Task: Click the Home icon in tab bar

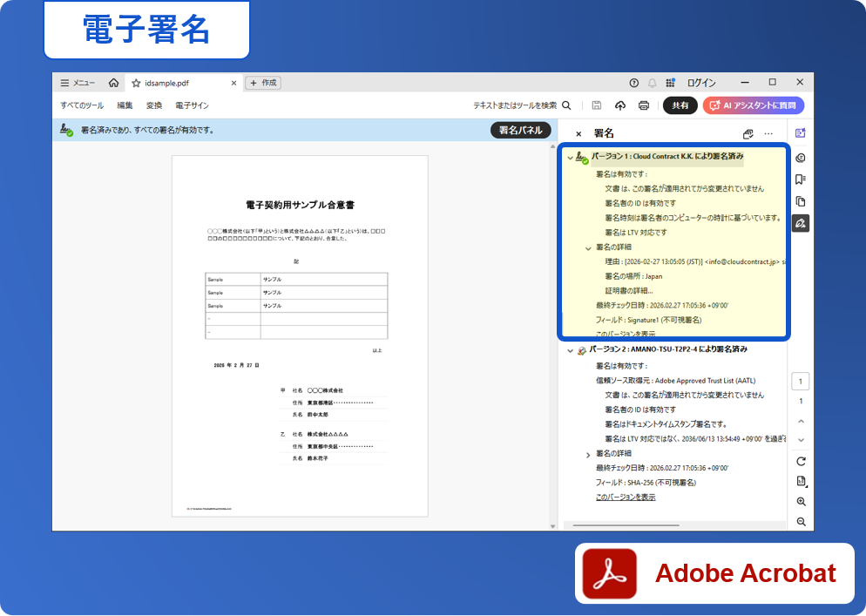Action: pyautogui.click(x=113, y=83)
